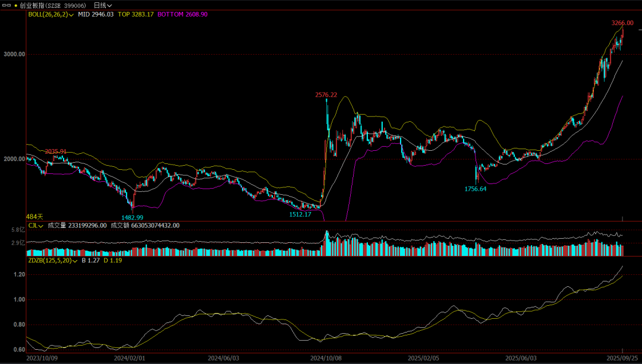Click the 1512.17 low price label
Viewport: 642px width, 364px height.
[300, 214]
